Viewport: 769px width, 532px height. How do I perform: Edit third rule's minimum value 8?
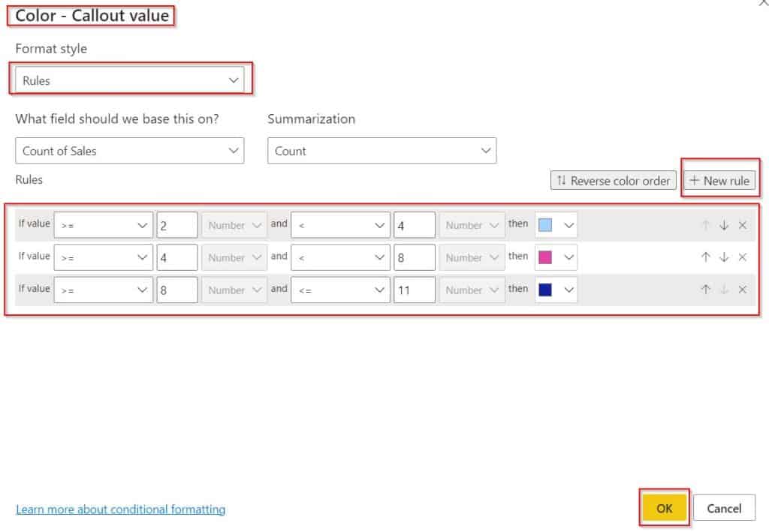point(177,290)
